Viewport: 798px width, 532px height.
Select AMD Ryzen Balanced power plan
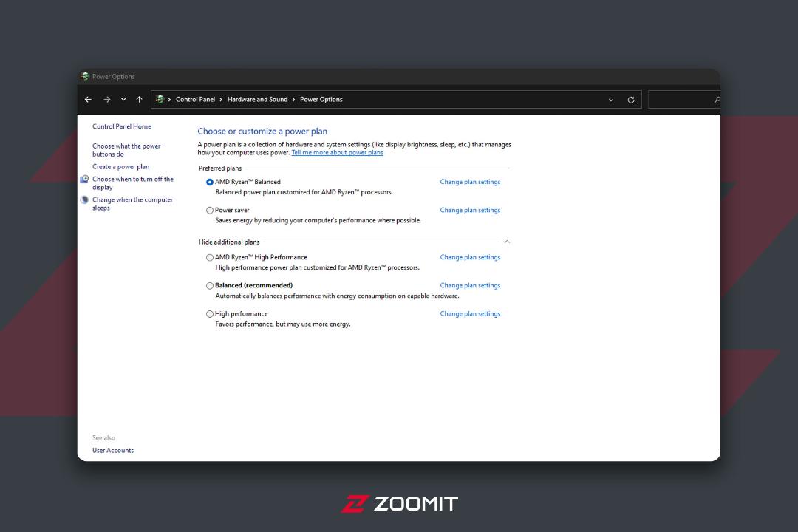[x=210, y=183]
